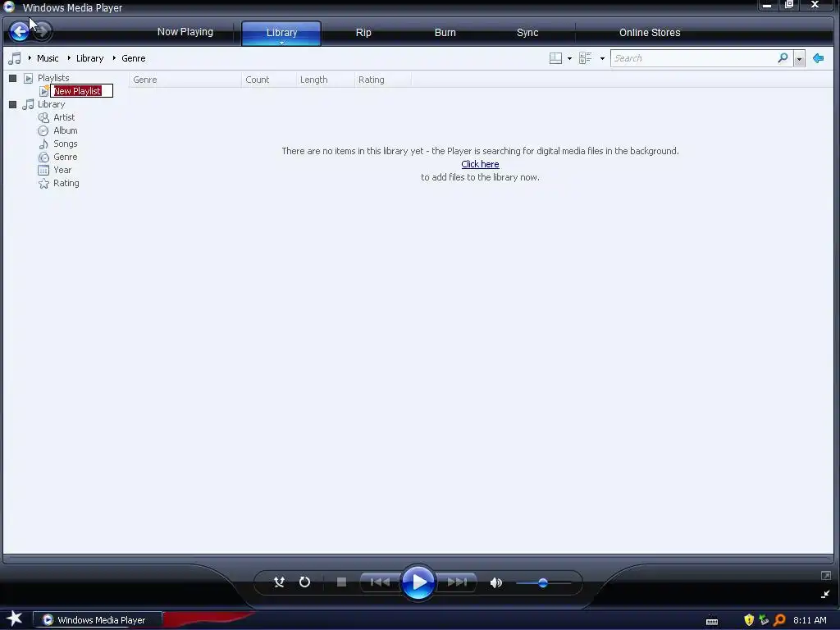Click the magnifier search icon
The width and height of the screenshot is (840, 630).
(x=783, y=58)
